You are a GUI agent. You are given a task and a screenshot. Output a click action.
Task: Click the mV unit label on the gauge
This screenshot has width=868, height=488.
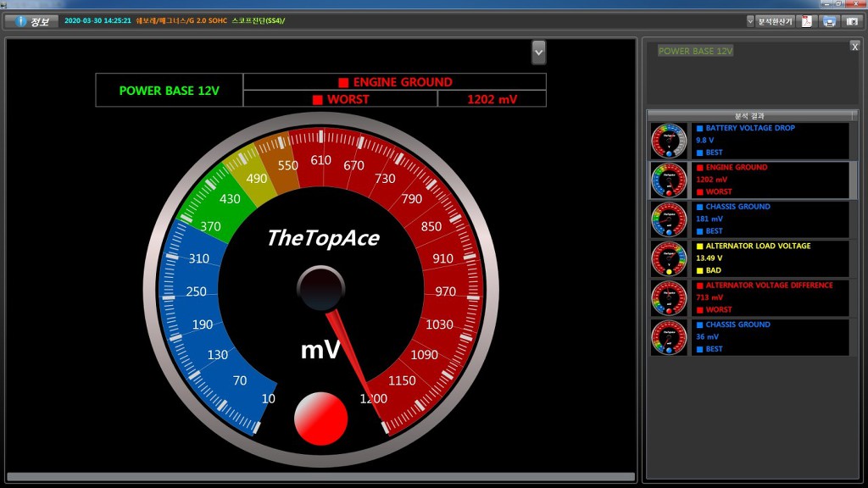(x=320, y=350)
